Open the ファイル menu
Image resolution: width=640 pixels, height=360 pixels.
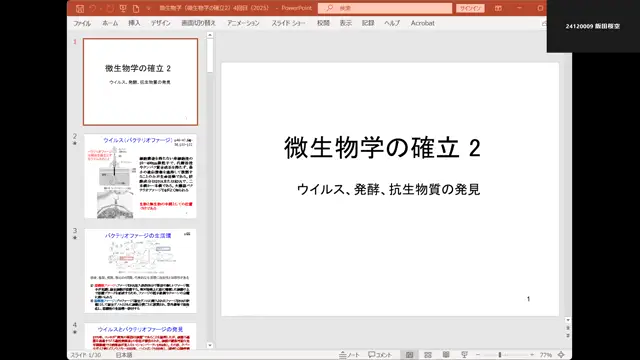click(82, 23)
